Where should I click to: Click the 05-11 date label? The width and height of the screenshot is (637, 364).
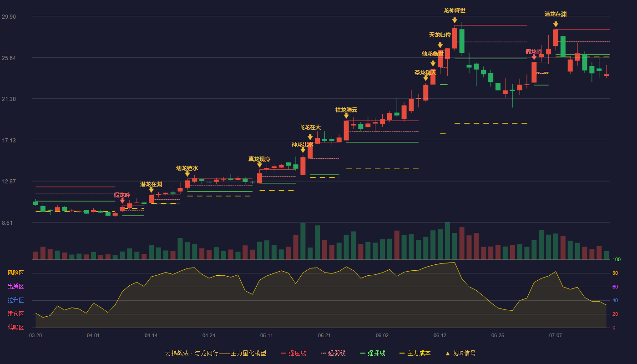click(x=267, y=335)
